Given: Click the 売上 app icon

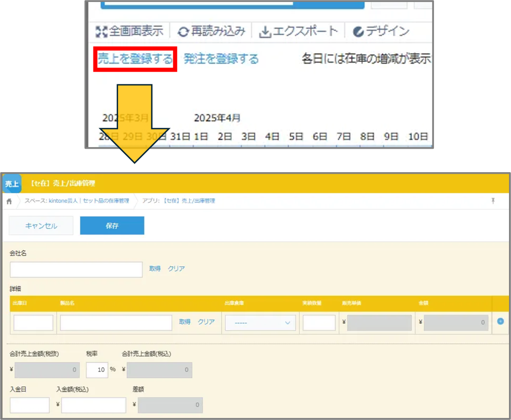Looking at the screenshot, I should (12, 183).
